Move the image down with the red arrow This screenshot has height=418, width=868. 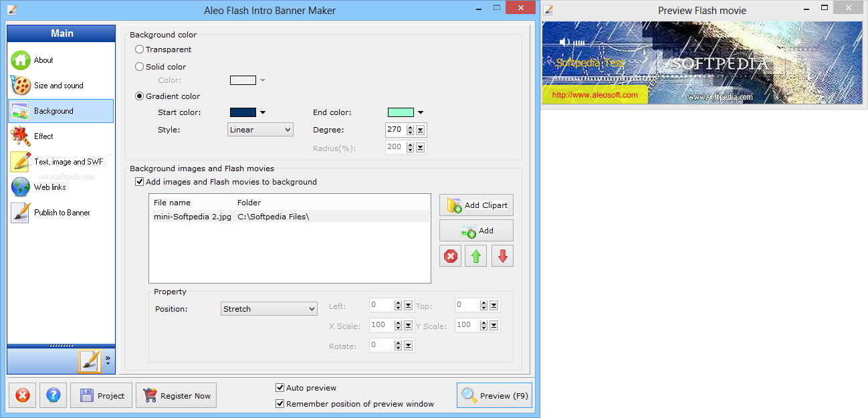(502, 256)
